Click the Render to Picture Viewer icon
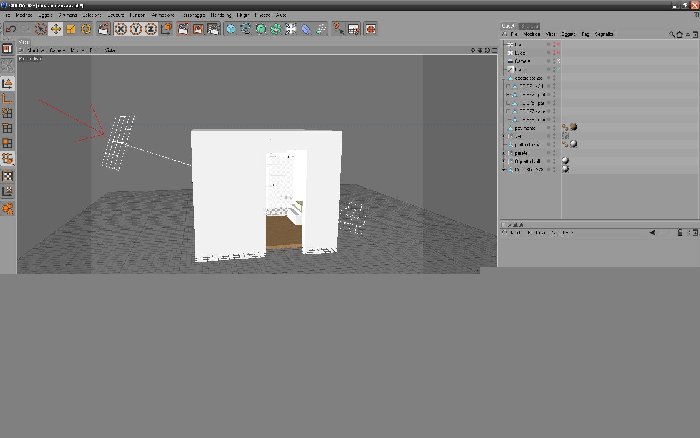Viewport: 700px width, 438px height. [198, 29]
